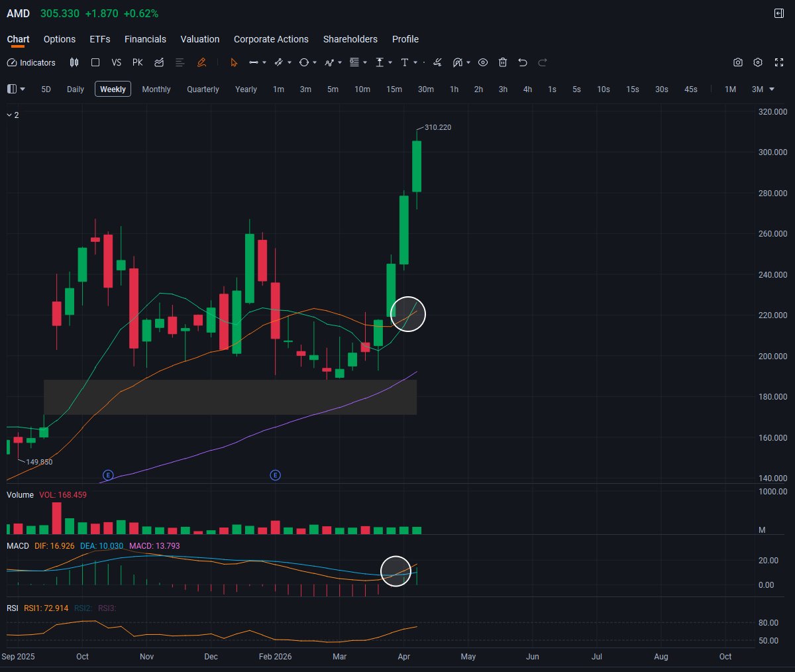The image size is (795, 672).
Task: Select the 45s timeframe
Action: 691,89
